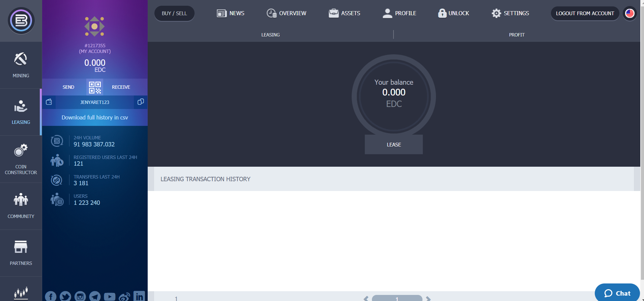Open the Coin Constructor sidebar icon
The height and width of the screenshot is (301, 644).
21,150
